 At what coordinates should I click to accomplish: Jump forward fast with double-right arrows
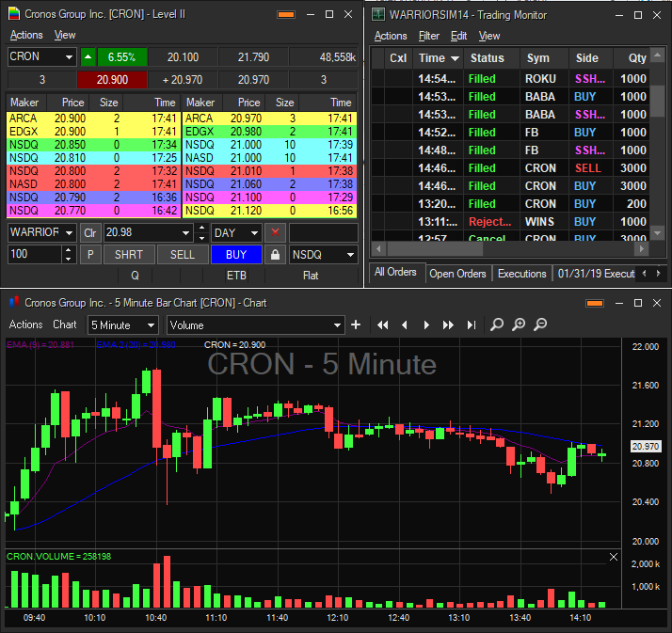tap(448, 325)
